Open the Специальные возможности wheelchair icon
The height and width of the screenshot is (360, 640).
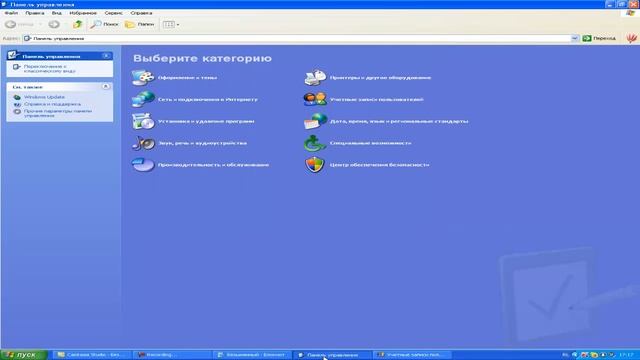tap(314, 143)
